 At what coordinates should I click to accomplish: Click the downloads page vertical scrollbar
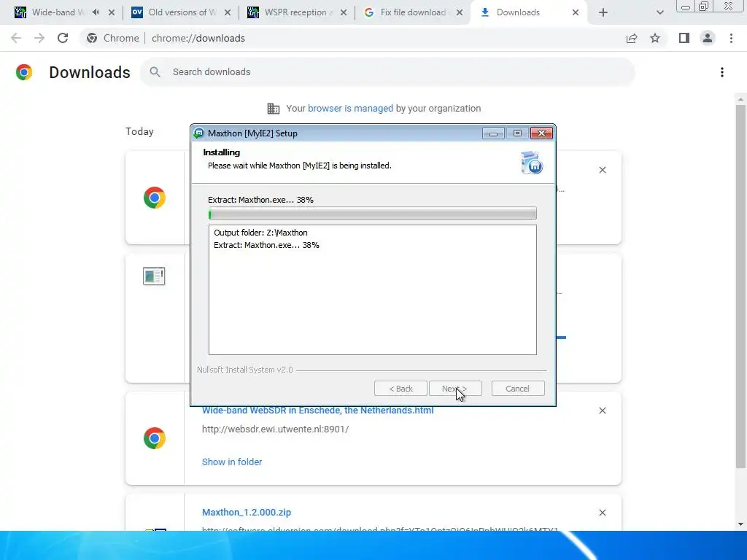point(740,286)
